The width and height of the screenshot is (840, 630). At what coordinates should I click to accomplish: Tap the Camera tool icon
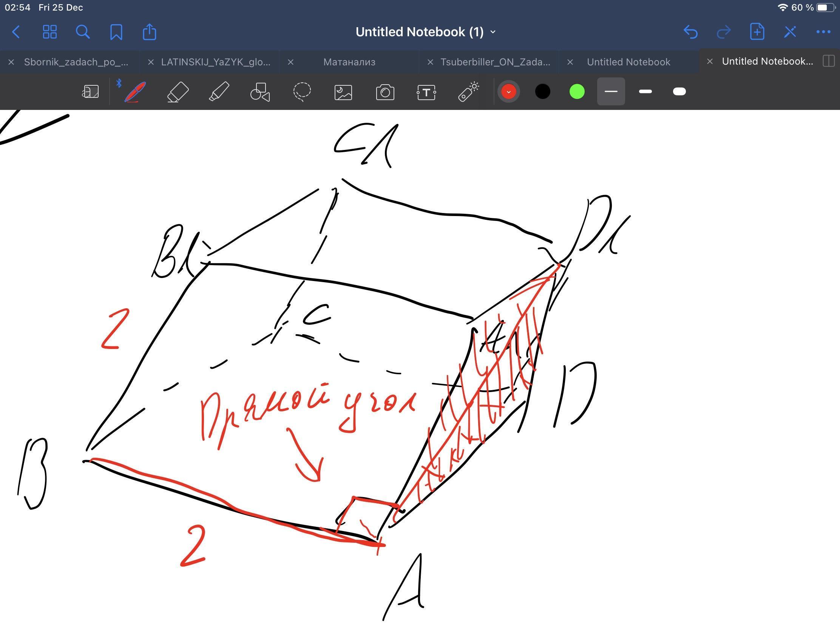(x=385, y=92)
